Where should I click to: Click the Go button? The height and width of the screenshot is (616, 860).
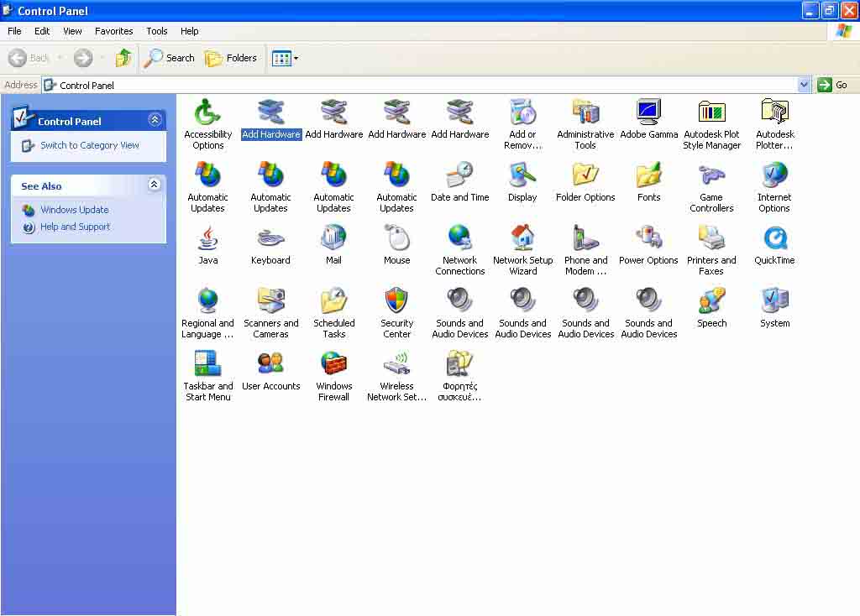tap(832, 85)
